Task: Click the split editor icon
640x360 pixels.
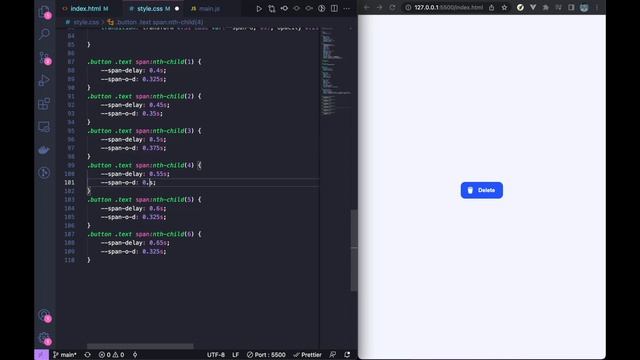Action: (334, 9)
